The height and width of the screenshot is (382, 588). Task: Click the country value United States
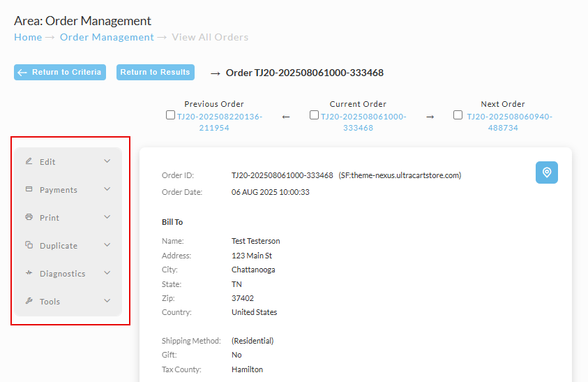click(255, 312)
